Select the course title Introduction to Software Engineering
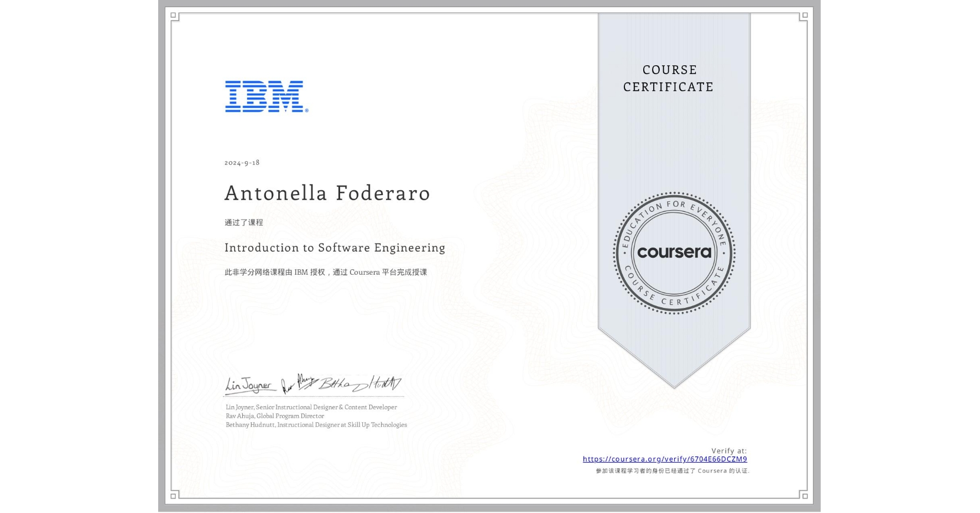Image resolution: width=980 pixels, height=513 pixels. [x=335, y=248]
